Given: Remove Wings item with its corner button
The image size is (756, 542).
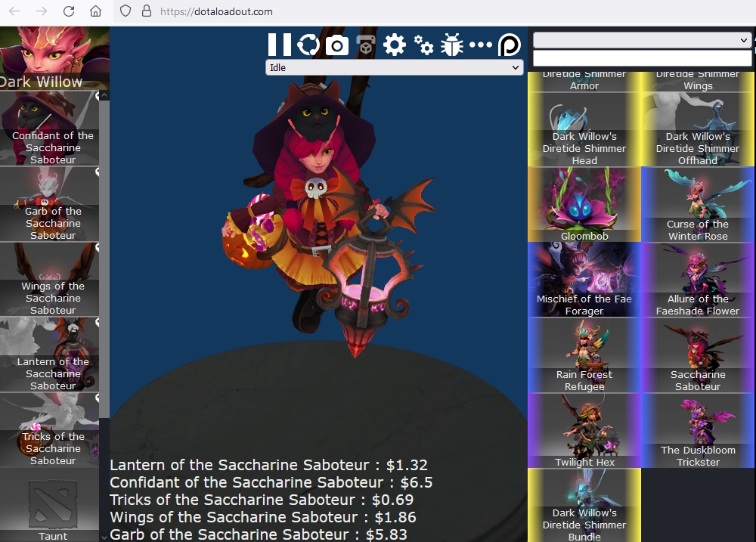Looking at the screenshot, I should pos(97,247).
